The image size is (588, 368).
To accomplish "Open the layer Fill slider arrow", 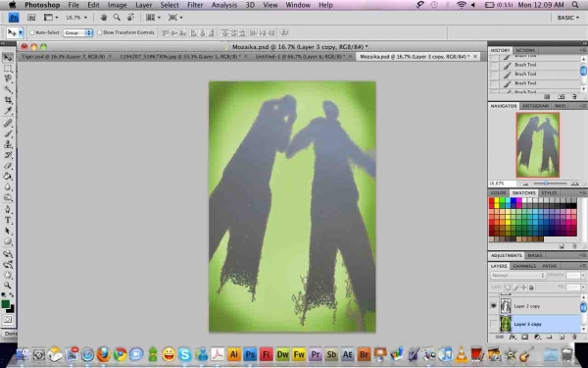I will 583,288.
